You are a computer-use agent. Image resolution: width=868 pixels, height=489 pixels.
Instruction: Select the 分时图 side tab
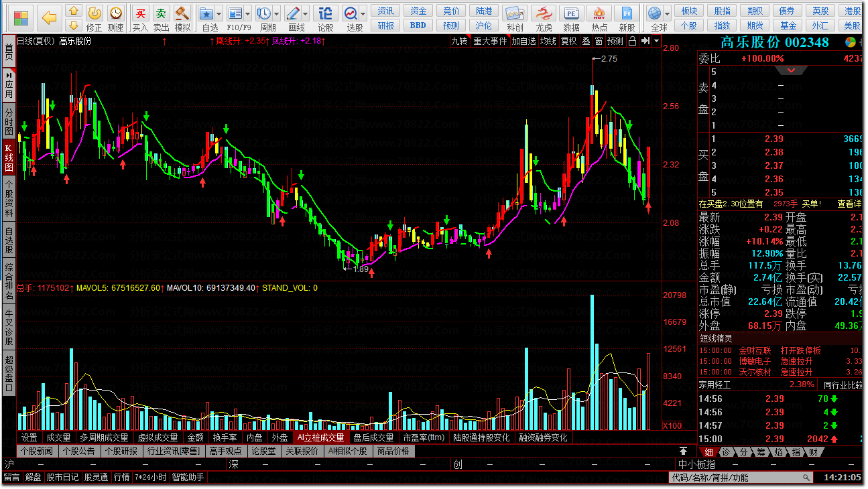[9, 120]
